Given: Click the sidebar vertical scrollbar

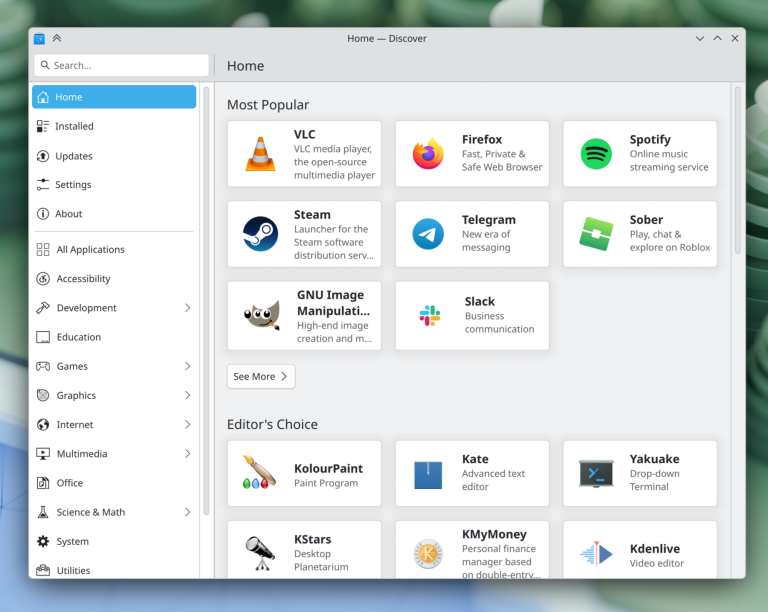Looking at the screenshot, I should click(206, 301).
